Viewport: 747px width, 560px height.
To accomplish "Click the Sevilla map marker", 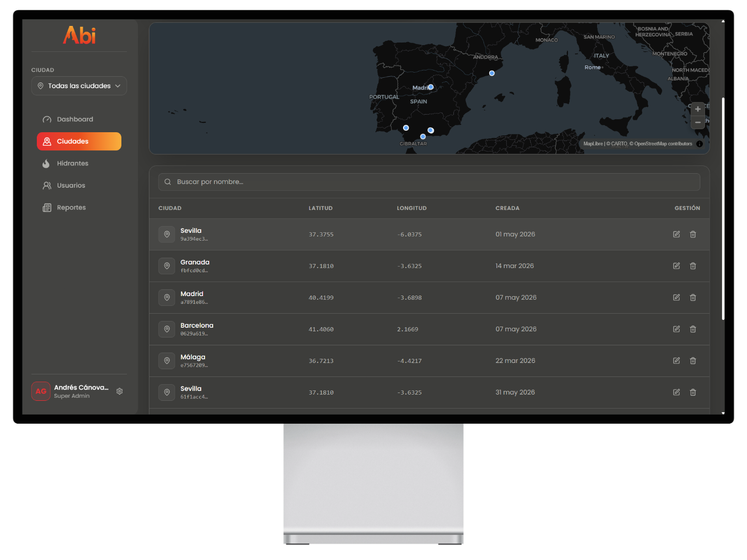I will (406, 128).
